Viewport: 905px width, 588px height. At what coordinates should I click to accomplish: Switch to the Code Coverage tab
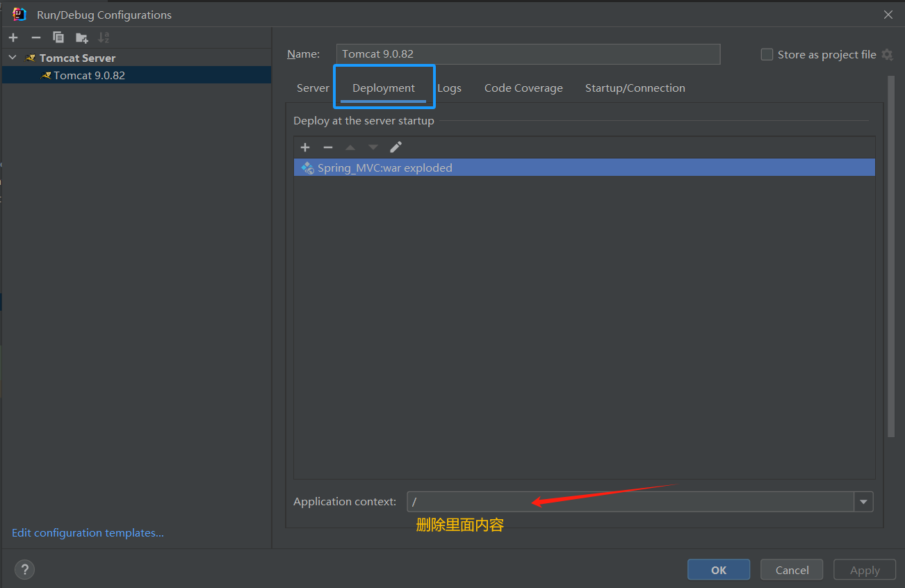[523, 88]
